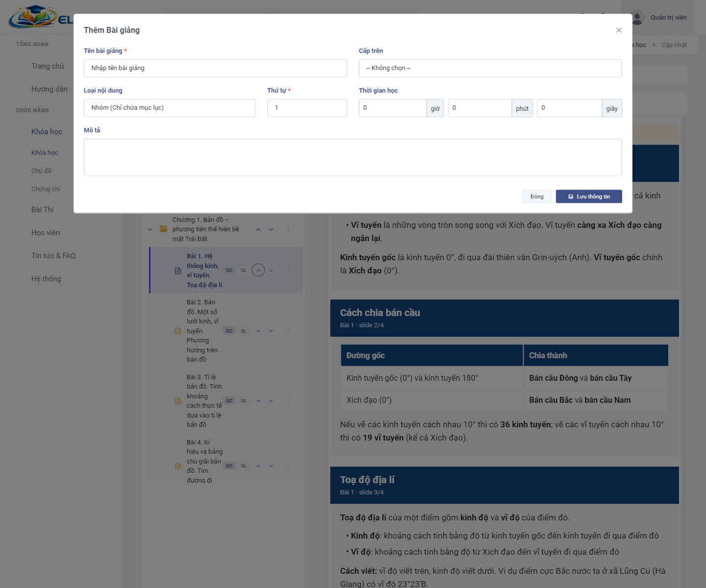
Task: Click the giờ (hours) input field
Action: (393, 108)
